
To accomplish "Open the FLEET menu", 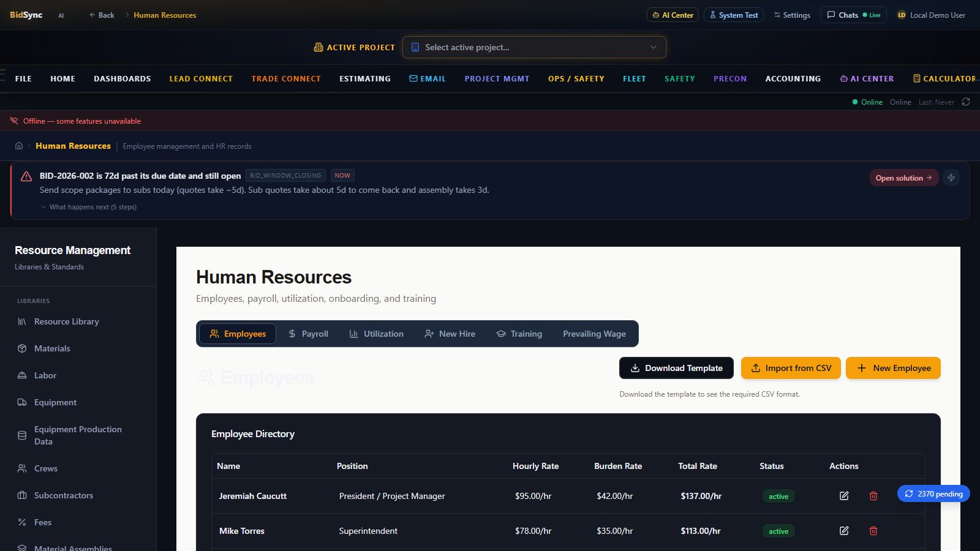I will point(635,78).
